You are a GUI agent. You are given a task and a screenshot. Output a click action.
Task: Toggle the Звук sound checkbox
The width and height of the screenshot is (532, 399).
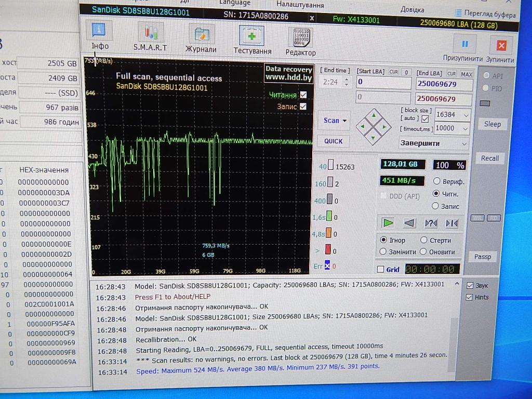pyautogui.click(x=470, y=285)
